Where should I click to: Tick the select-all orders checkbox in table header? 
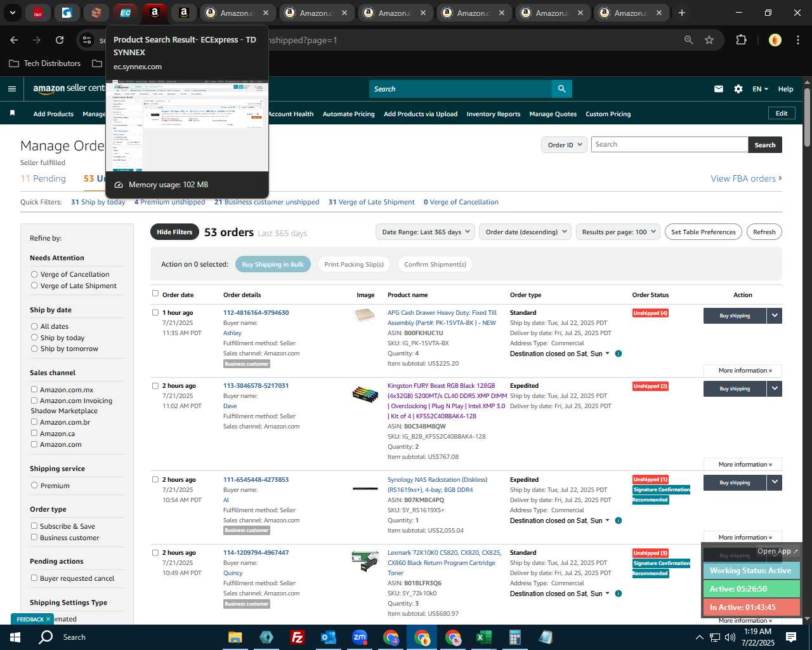click(x=155, y=293)
